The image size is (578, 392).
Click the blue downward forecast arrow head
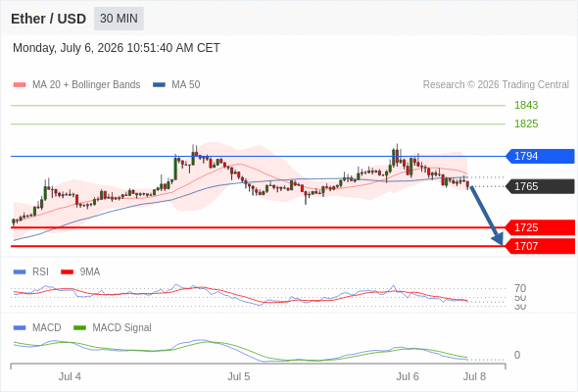click(498, 239)
